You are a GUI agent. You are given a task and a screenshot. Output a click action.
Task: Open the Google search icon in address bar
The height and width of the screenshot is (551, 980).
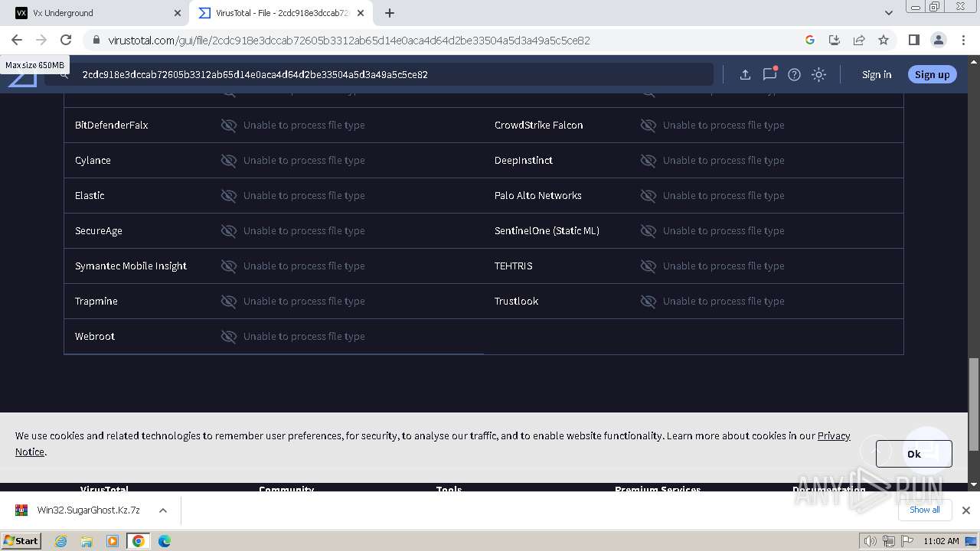coord(810,40)
